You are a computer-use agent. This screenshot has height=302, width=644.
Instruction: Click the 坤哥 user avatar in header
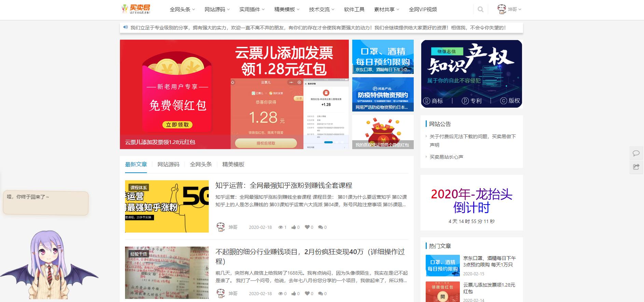click(x=502, y=9)
